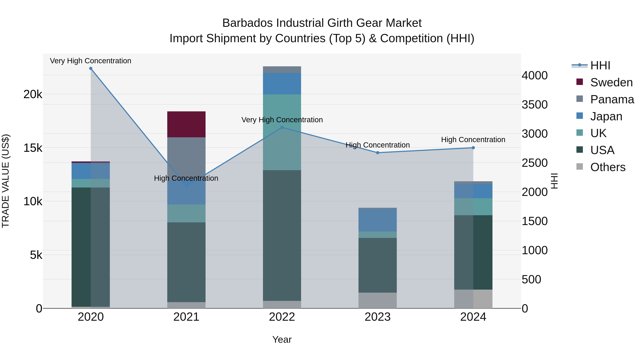Click the USA segment of the 2022 bar
Screen dimensions: 644x362
tap(282, 236)
